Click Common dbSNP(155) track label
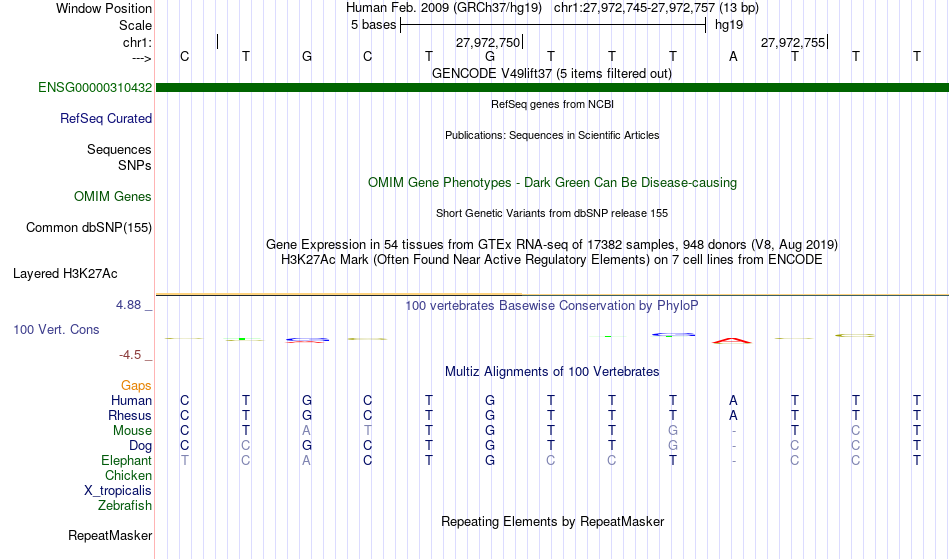The height and width of the screenshot is (559, 950). pyautogui.click(x=89, y=228)
